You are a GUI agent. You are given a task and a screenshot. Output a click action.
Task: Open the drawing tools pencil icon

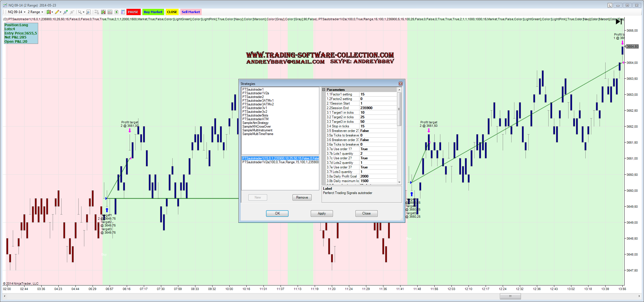point(57,12)
